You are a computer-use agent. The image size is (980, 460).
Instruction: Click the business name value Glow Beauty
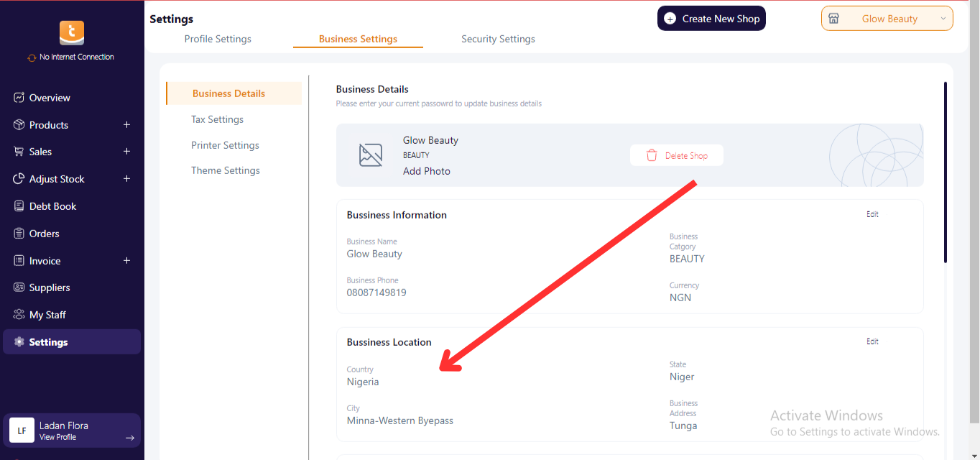(x=374, y=254)
